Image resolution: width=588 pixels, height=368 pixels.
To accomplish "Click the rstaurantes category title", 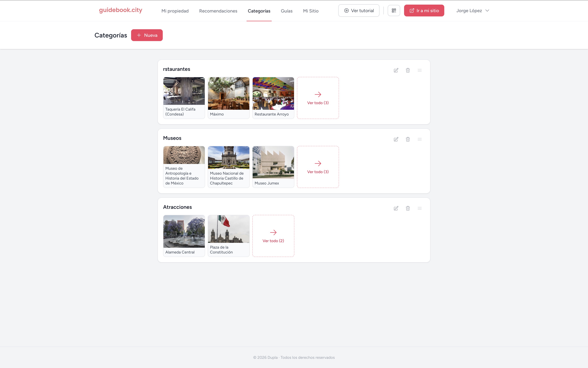I will [177, 69].
